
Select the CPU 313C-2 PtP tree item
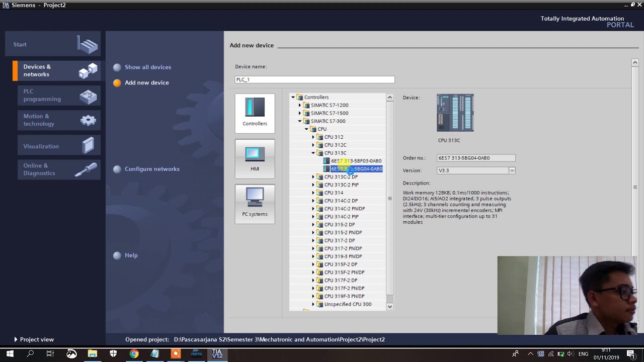pos(341,185)
